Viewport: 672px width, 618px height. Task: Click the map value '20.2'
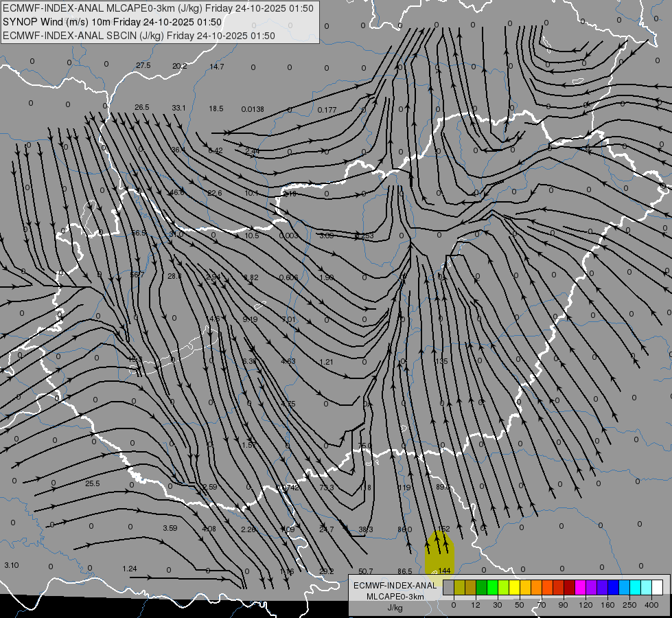point(180,66)
